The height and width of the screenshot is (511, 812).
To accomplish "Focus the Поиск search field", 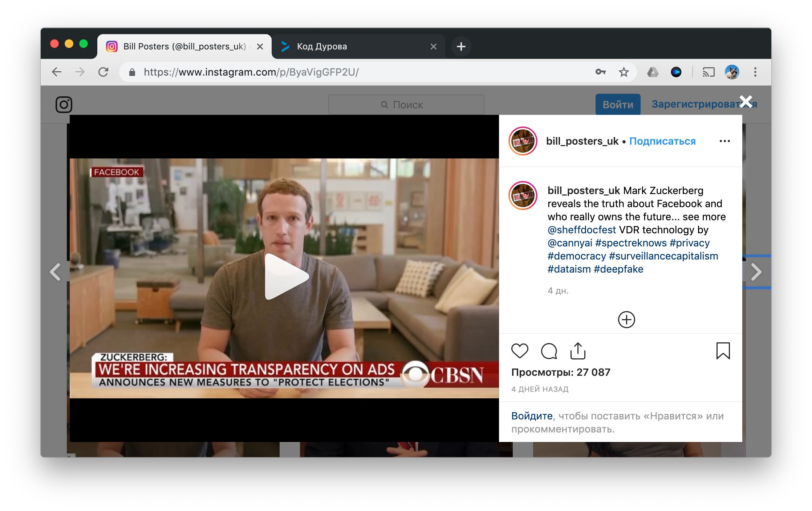I will 406,105.
